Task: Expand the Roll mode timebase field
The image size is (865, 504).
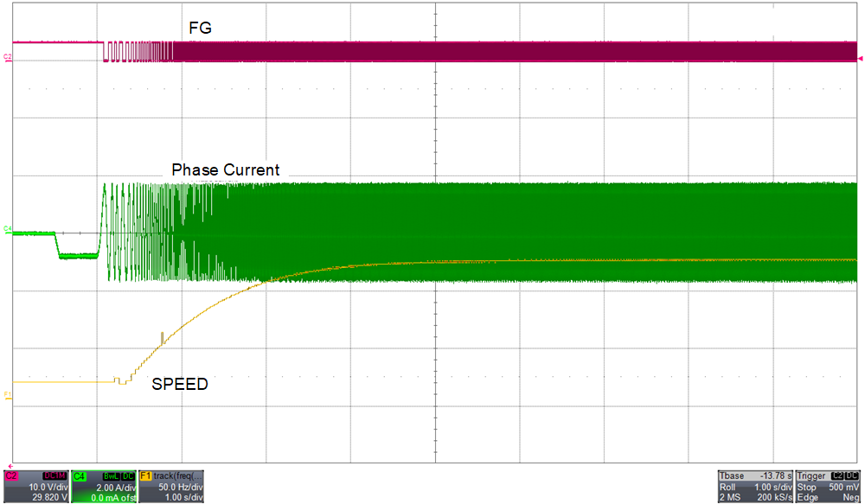Action: [727, 487]
